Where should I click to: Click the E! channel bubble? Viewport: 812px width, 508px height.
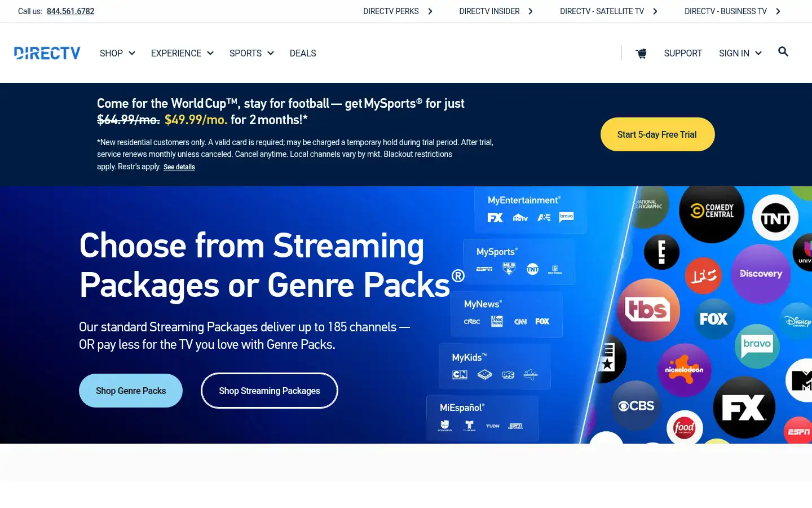[661, 252]
